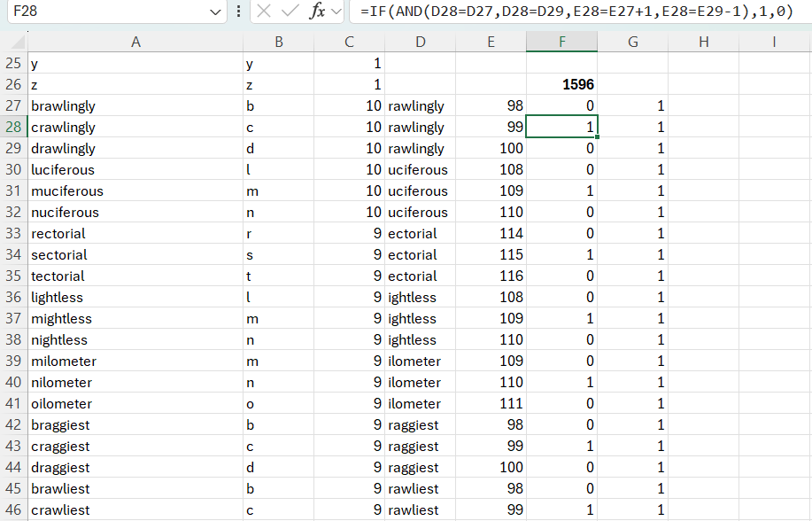Viewport: 812px width, 521px height.
Task: Click cell B41 with letter o
Action: (x=279, y=403)
